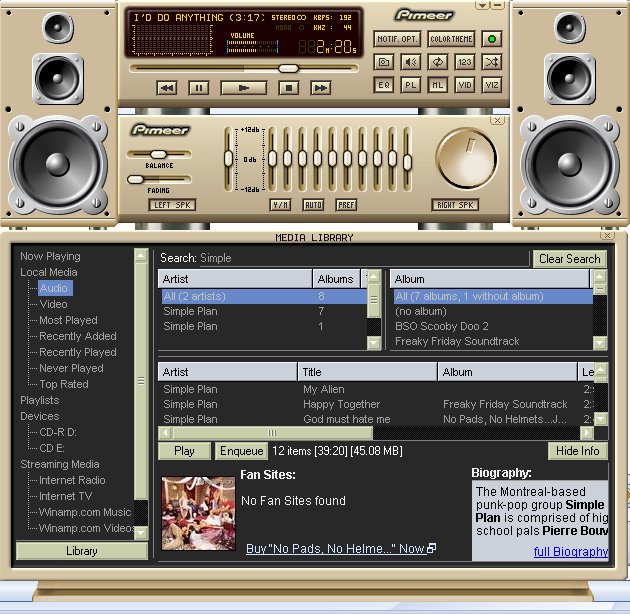
Task: Toggle the PL playlist button
Action: 411,85
